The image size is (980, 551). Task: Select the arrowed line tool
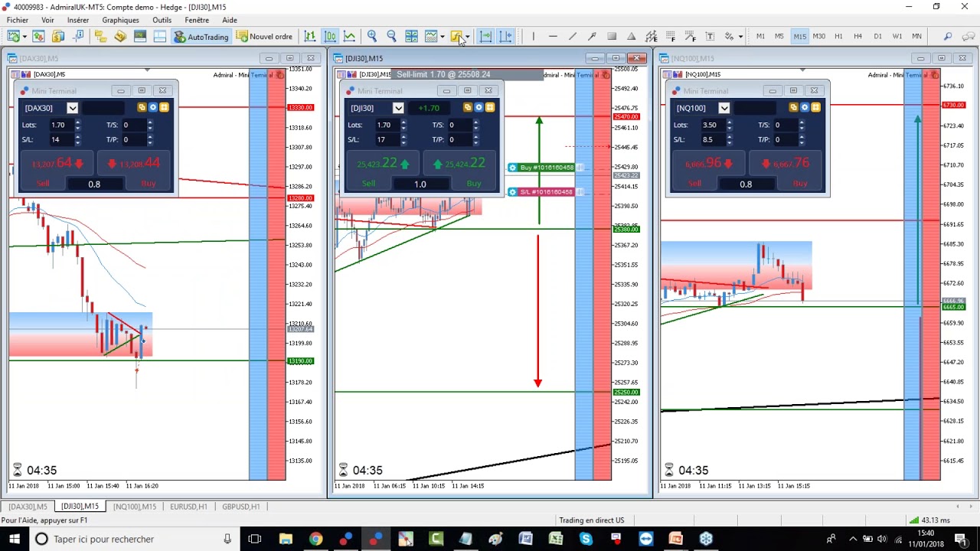pyautogui.click(x=592, y=36)
